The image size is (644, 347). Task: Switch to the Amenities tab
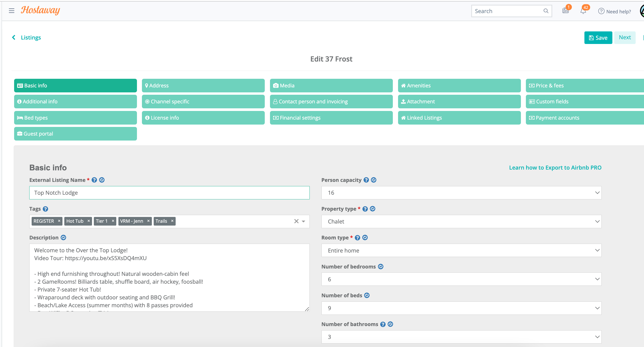coord(459,86)
